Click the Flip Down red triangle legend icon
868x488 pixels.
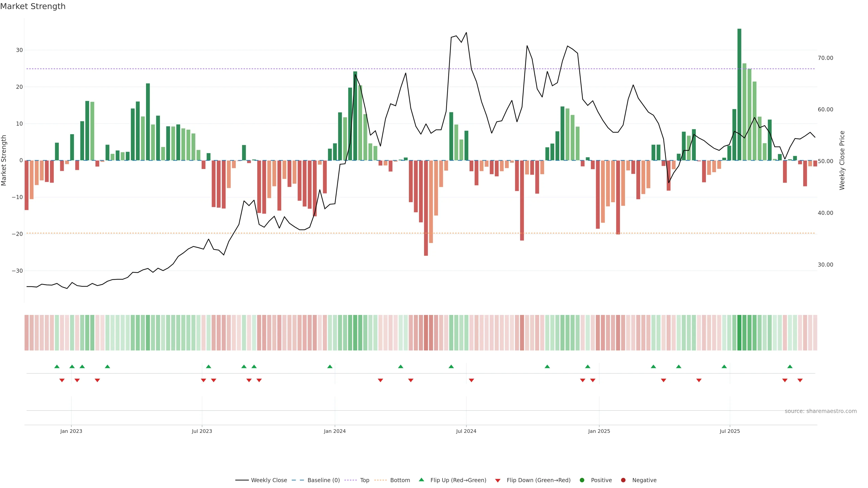(498, 481)
